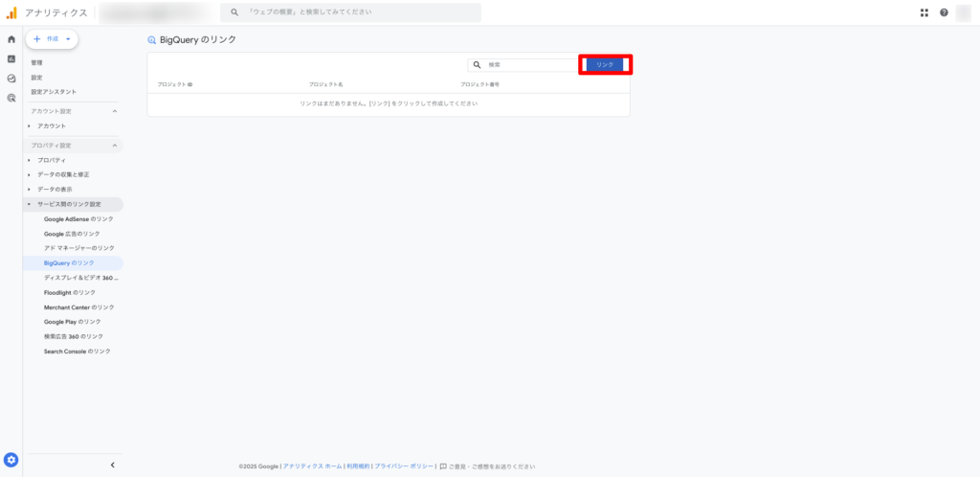Open the Advertising icon in left rail
The image size is (980, 477).
11,98
